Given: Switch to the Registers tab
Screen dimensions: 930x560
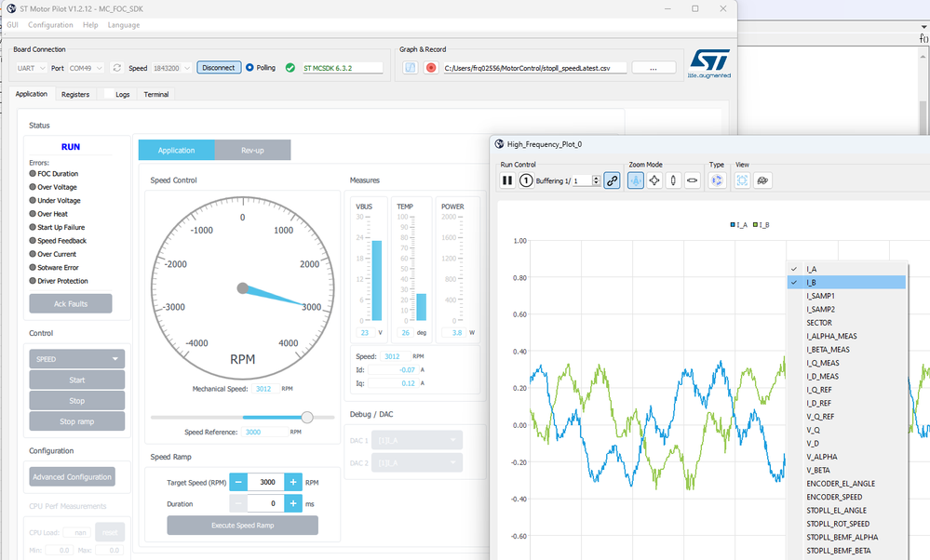Looking at the screenshot, I should pos(75,94).
